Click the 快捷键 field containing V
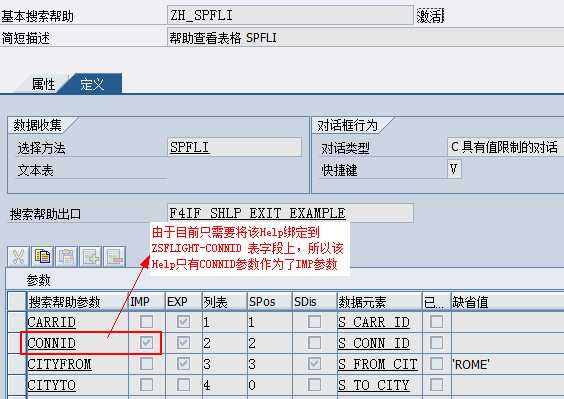Screen dimensions: 564x399 [454, 169]
